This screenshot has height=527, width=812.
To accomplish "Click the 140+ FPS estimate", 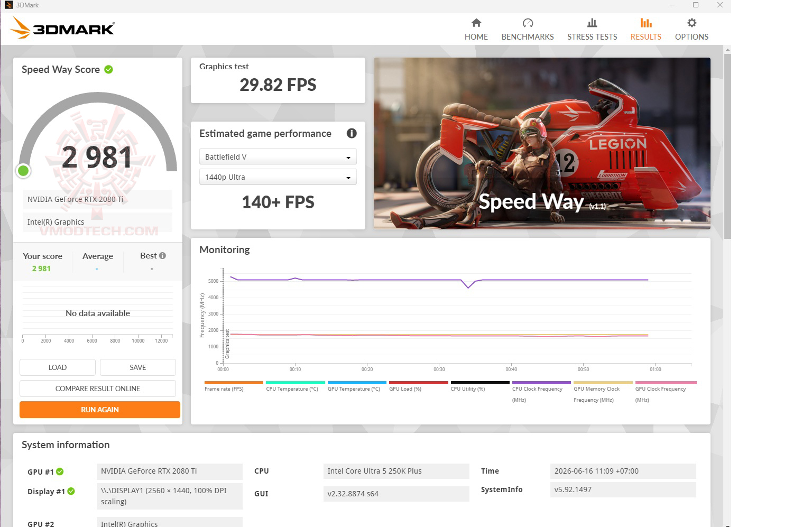I will [278, 202].
